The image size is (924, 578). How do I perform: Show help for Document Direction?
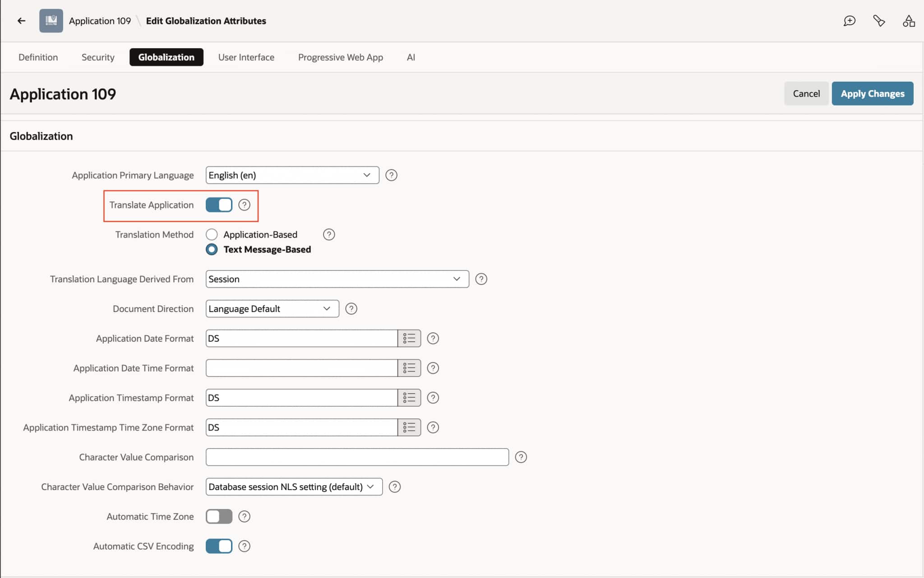[351, 309]
